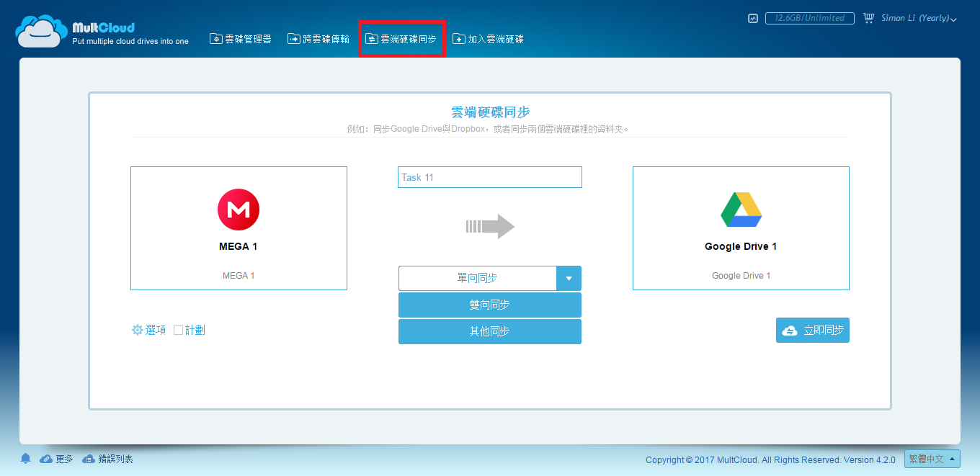Choose 其他同步 other sync mode

click(490, 331)
